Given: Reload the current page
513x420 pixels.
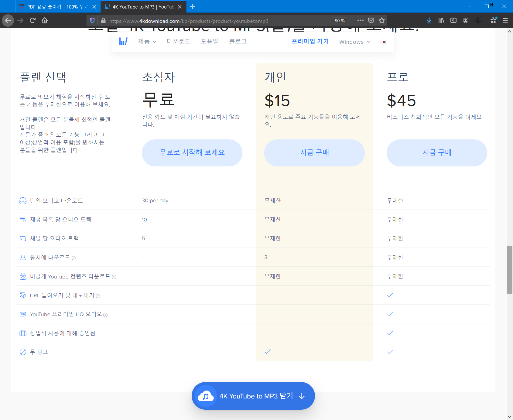Looking at the screenshot, I should coord(32,20).
